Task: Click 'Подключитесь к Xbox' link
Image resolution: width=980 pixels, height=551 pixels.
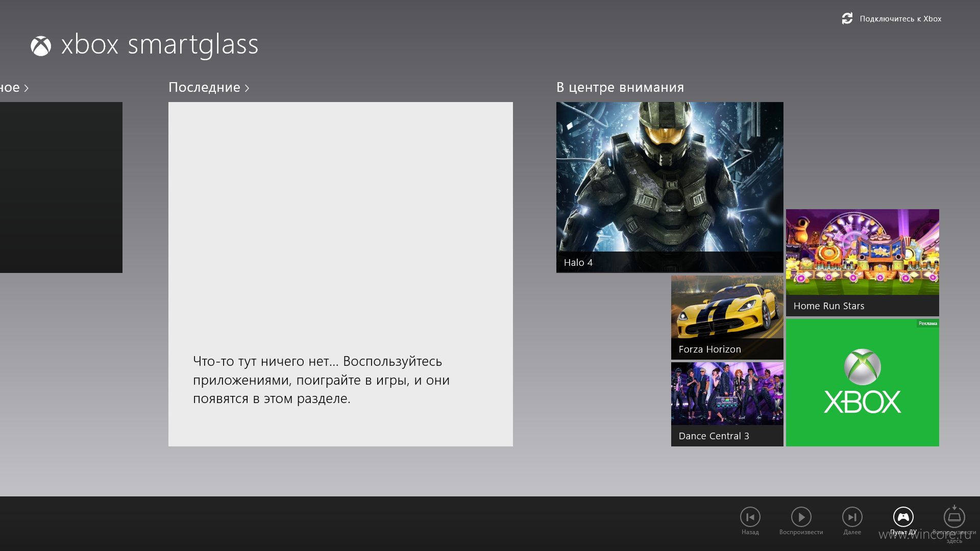Action: (900, 19)
